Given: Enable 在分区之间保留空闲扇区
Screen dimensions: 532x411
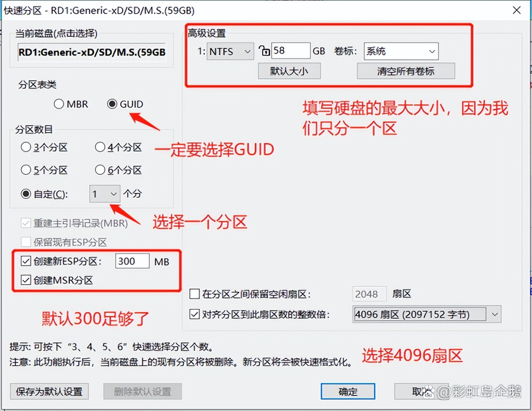Looking at the screenshot, I should pyautogui.click(x=195, y=294).
